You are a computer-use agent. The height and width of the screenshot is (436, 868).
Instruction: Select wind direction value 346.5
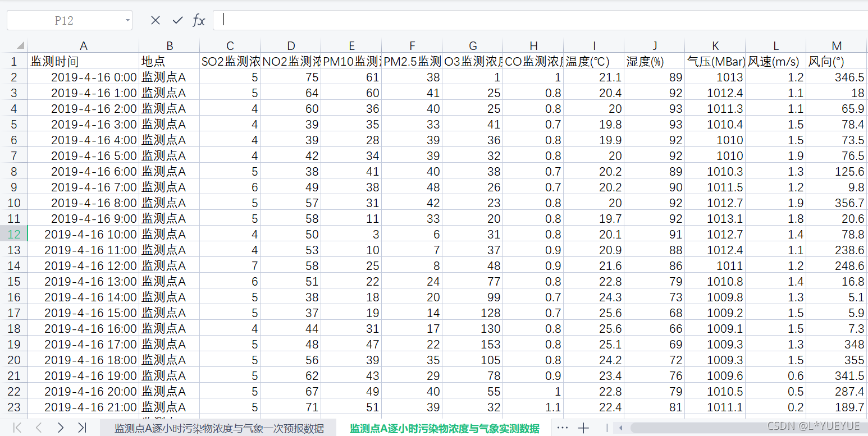coord(837,77)
